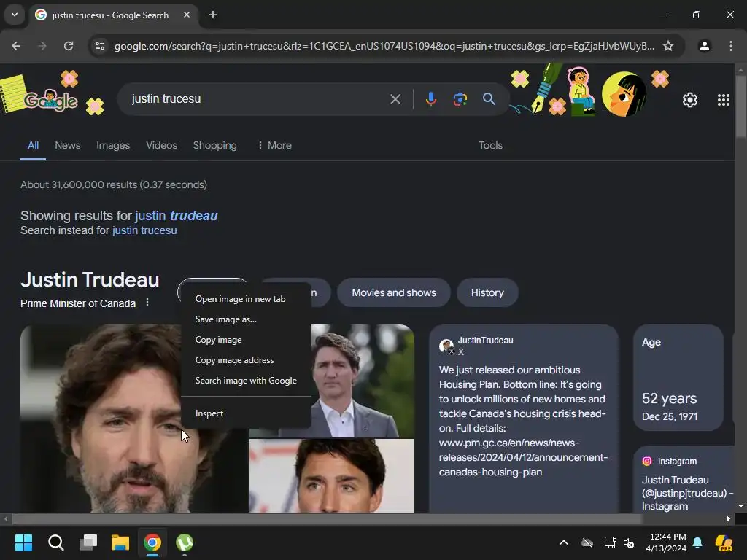
Task: Open the Housing Plan tweet text
Action: (523, 421)
